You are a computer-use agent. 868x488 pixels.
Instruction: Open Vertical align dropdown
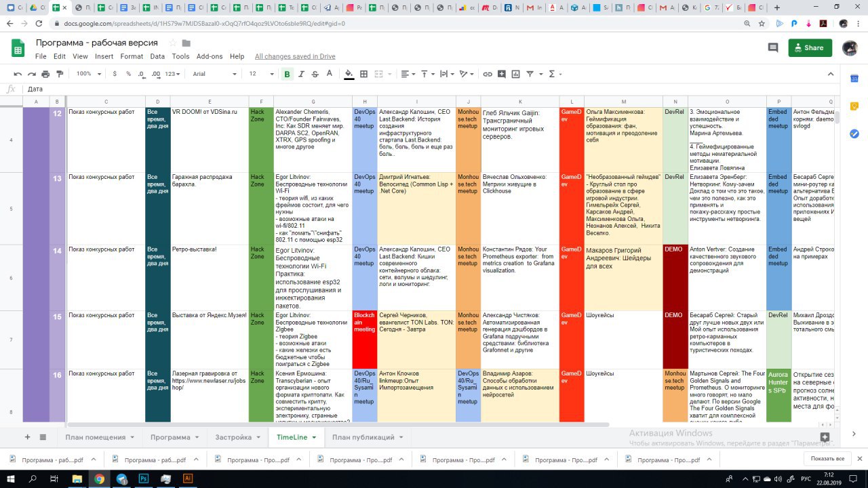(x=428, y=74)
